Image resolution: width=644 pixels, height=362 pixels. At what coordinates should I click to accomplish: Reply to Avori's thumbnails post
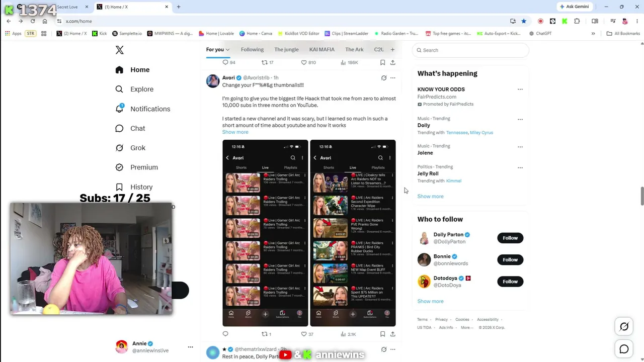[x=225, y=334]
